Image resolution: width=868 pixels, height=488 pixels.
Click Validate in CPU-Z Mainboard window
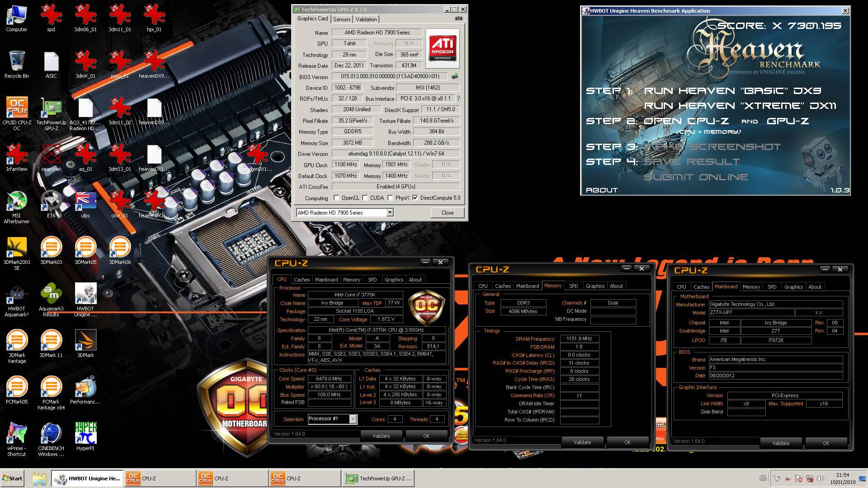[781, 443]
